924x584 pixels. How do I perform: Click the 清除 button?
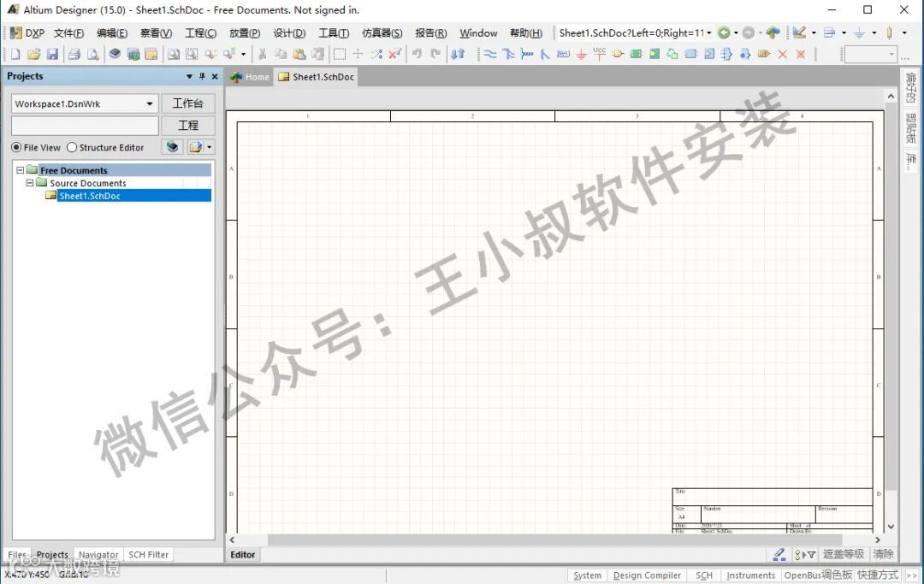(x=883, y=554)
